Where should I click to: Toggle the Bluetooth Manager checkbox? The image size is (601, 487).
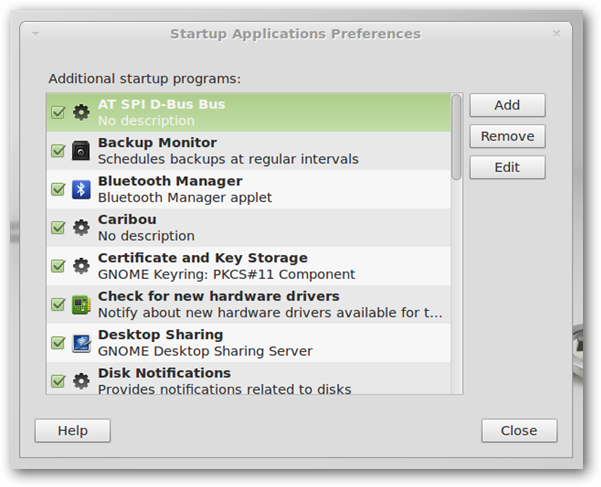click(x=58, y=189)
